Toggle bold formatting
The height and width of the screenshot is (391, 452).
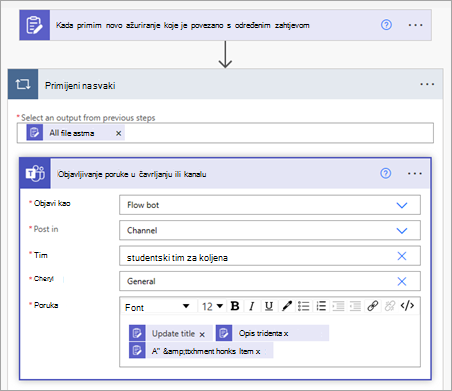tap(235, 306)
